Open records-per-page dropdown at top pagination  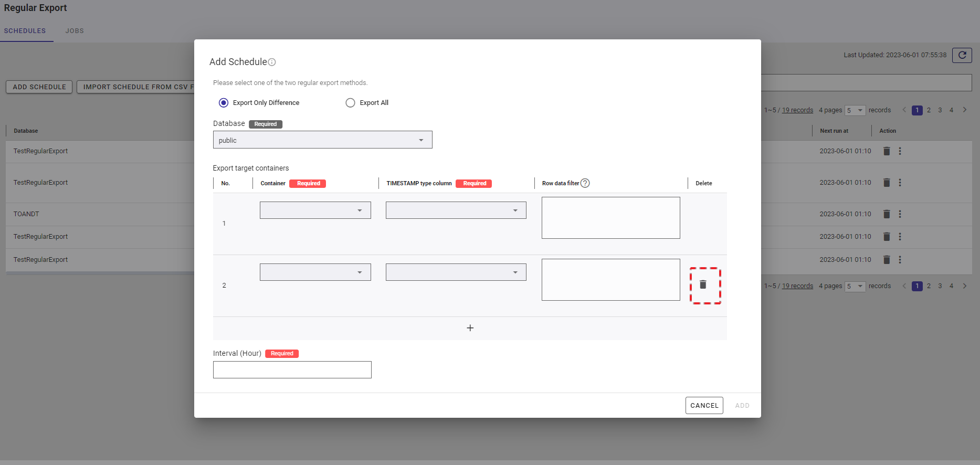855,110
